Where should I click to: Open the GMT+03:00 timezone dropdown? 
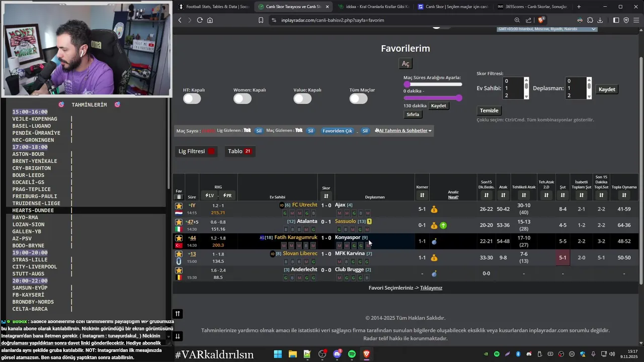pyautogui.click(x=547, y=29)
